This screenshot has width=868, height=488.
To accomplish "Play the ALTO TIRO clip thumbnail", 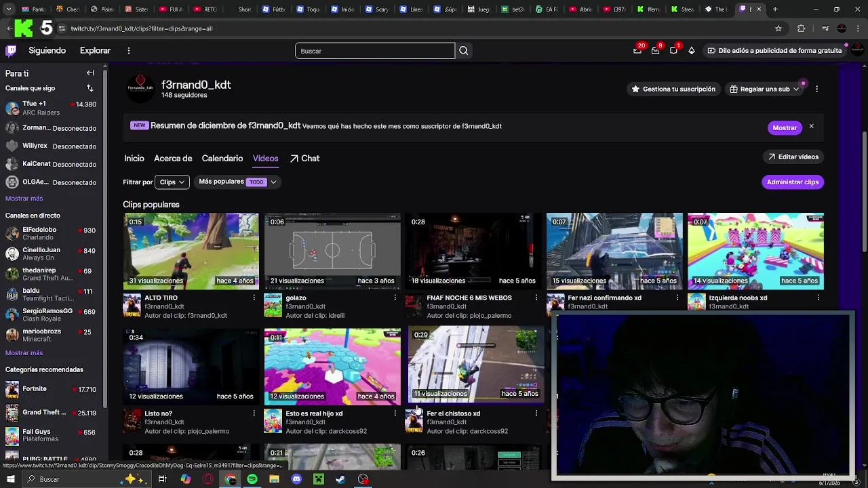I will [191, 251].
